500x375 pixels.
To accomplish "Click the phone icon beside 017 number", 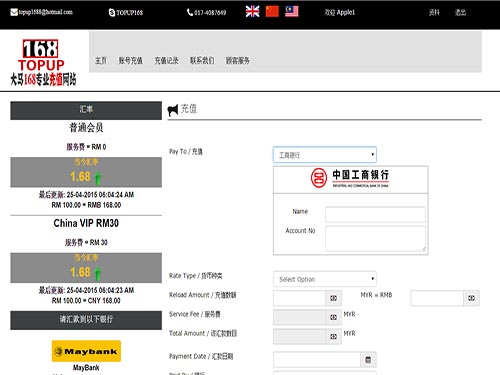I will coord(190,13).
